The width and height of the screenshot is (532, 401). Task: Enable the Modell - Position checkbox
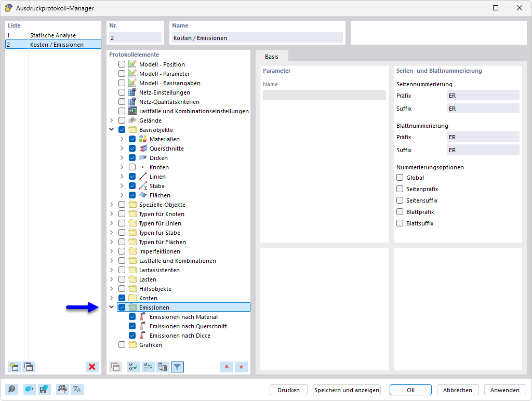pos(122,64)
